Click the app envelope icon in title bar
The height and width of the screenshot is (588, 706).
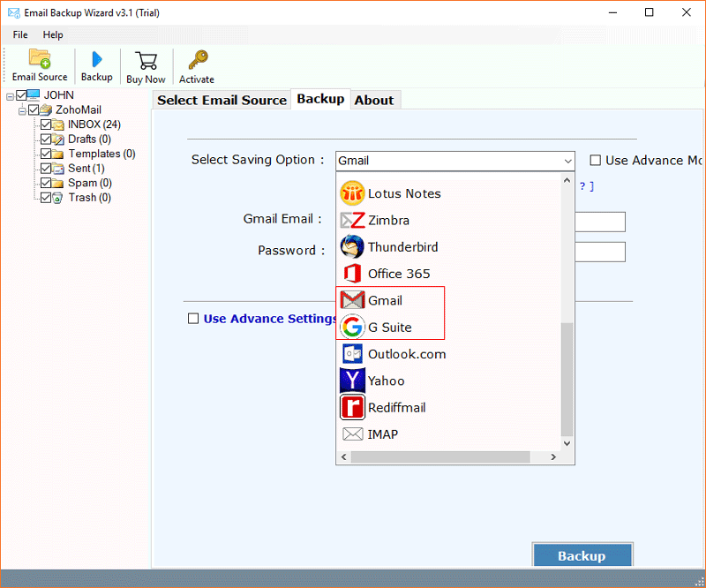(14, 12)
